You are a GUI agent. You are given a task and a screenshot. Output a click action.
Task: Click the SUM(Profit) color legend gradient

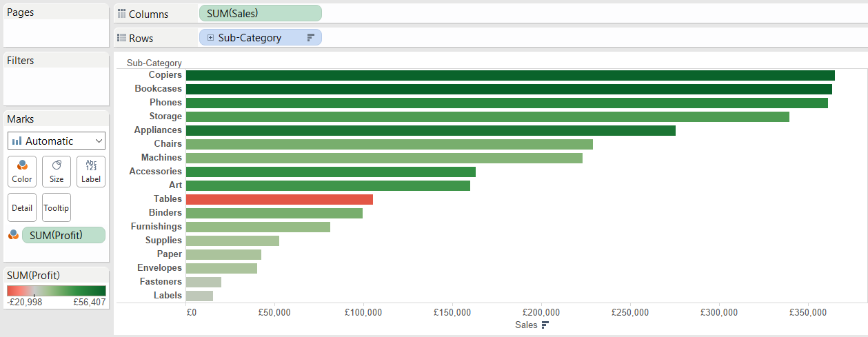click(x=57, y=291)
